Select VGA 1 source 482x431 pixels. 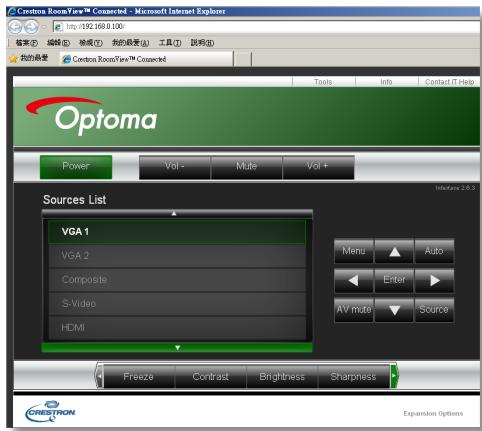(x=177, y=232)
